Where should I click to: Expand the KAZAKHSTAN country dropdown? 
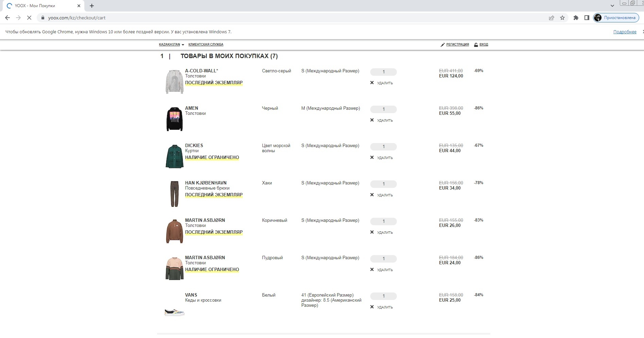[171, 45]
